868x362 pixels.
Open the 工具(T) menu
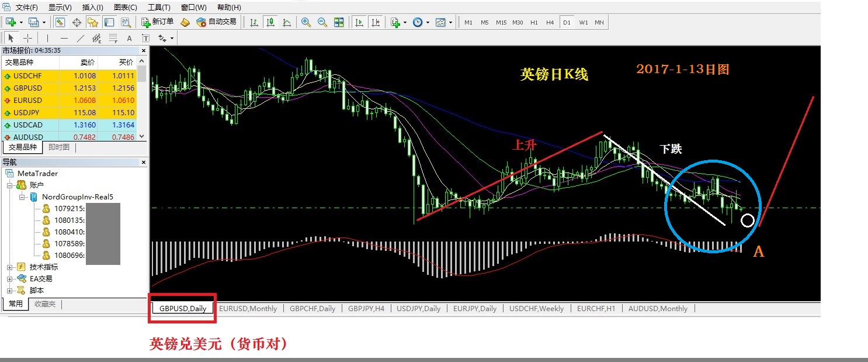click(159, 8)
